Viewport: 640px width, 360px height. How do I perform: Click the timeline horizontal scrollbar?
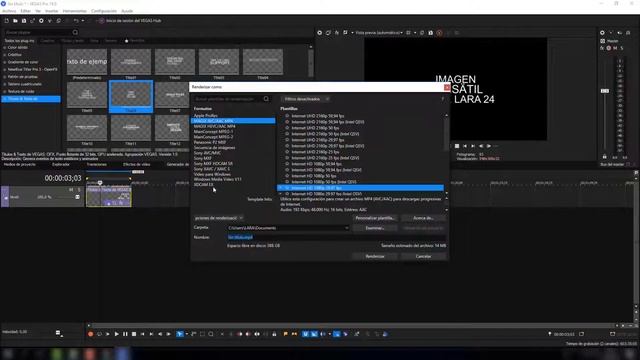coord(353,326)
